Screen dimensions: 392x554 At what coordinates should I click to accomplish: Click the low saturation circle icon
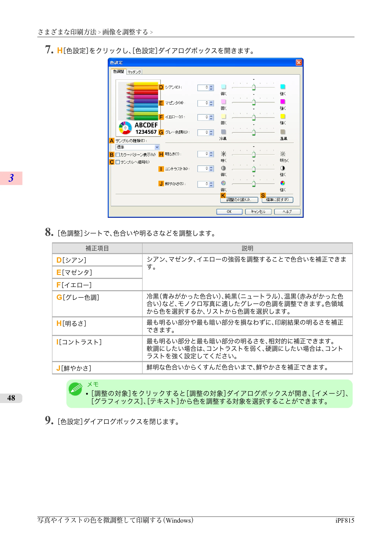pos(224,183)
